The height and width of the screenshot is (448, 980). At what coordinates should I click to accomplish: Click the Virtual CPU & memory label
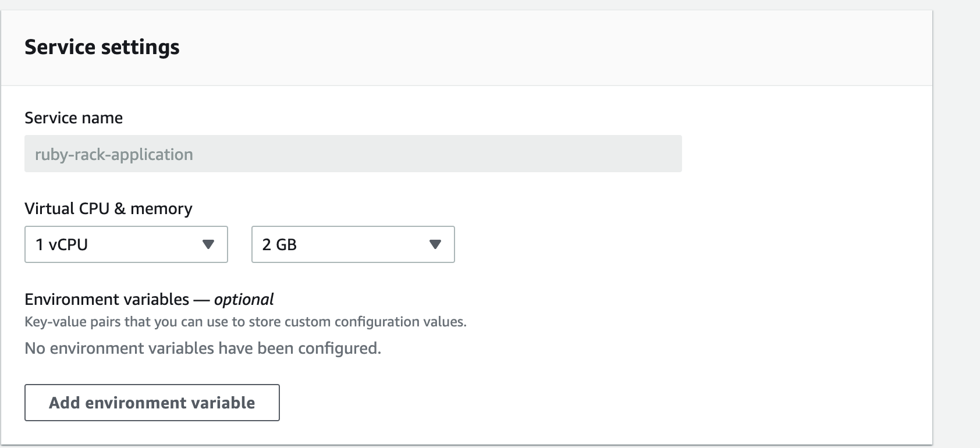pos(108,209)
